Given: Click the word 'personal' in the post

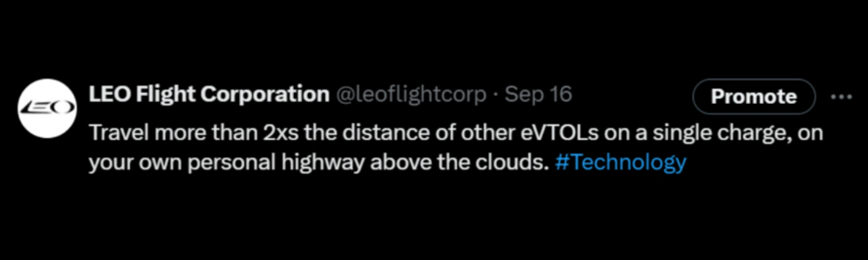Looking at the screenshot, I should (x=231, y=162).
